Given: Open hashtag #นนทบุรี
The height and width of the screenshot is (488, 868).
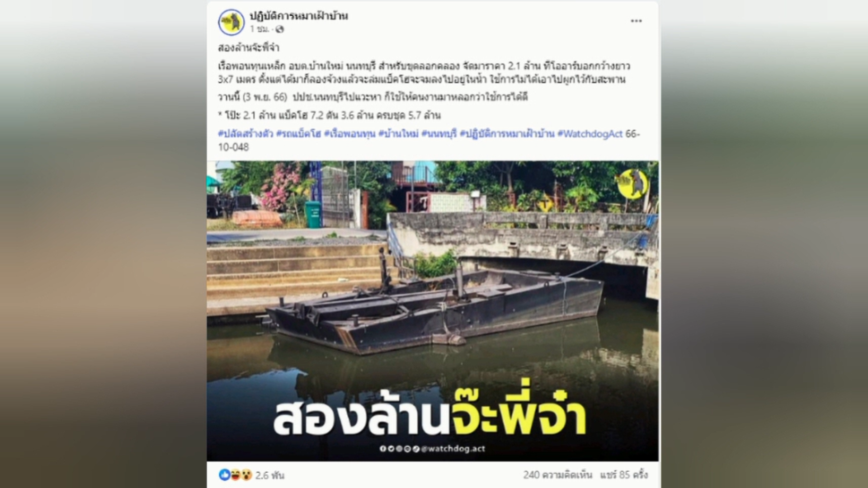Looking at the screenshot, I should pyautogui.click(x=439, y=134).
